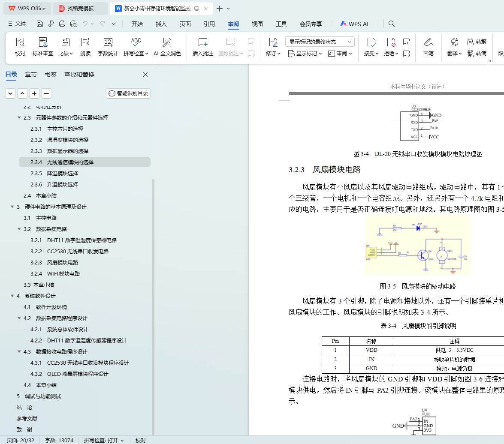Click the fan driver circuit diagram image
This screenshot has height=444, width=504.
[417, 246]
